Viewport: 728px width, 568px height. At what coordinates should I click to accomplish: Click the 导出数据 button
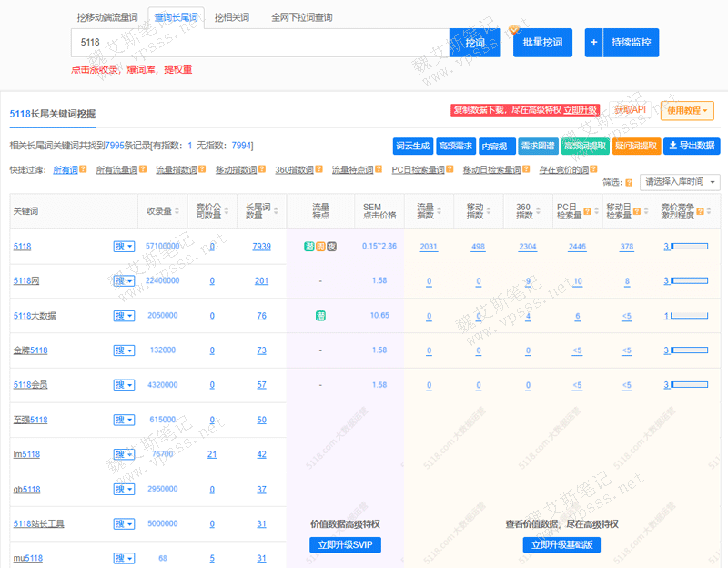click(x=691, y=146)
